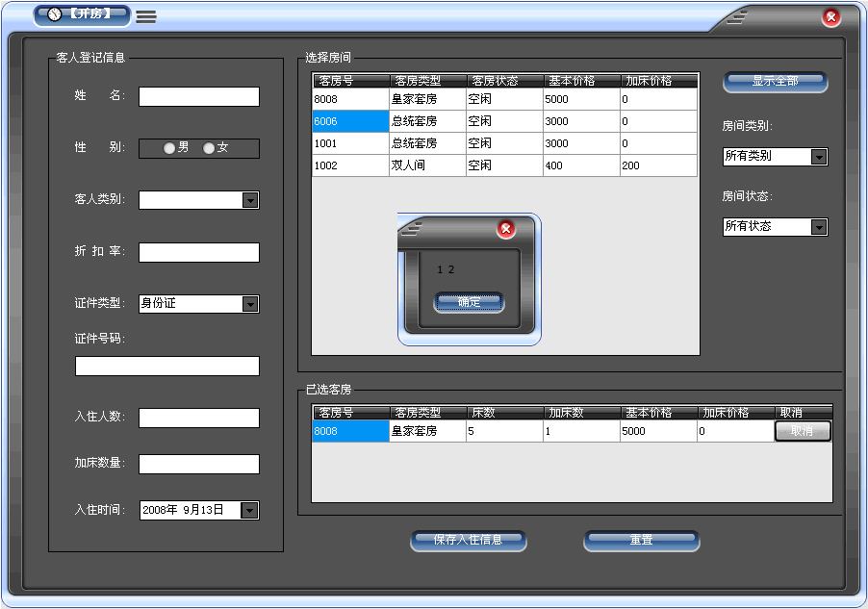Close the main 开房 window with the red X
Screen dimensions: 868x609
pos(830,17)
